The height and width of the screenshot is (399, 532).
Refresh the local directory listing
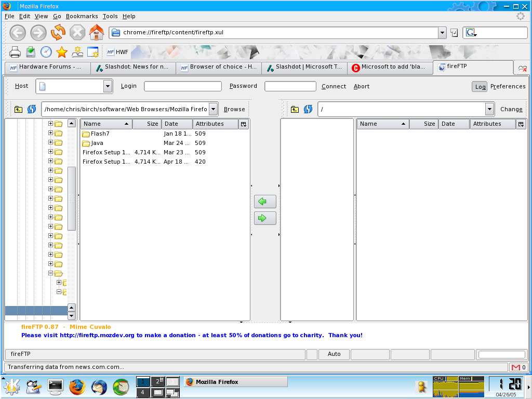[x=32, y=109]
